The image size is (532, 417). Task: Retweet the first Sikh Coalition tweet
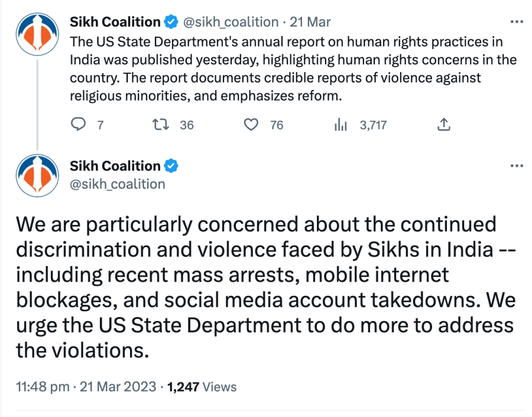pos(158,125)
